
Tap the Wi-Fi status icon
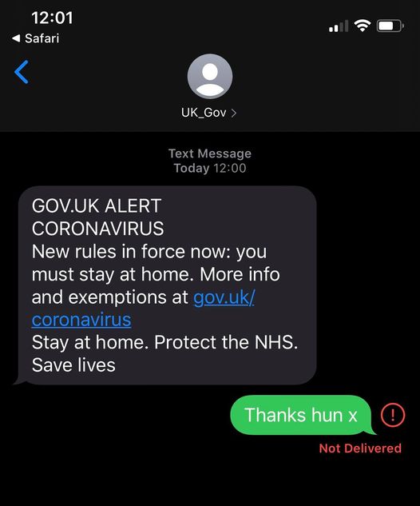(x=363, y=26)
